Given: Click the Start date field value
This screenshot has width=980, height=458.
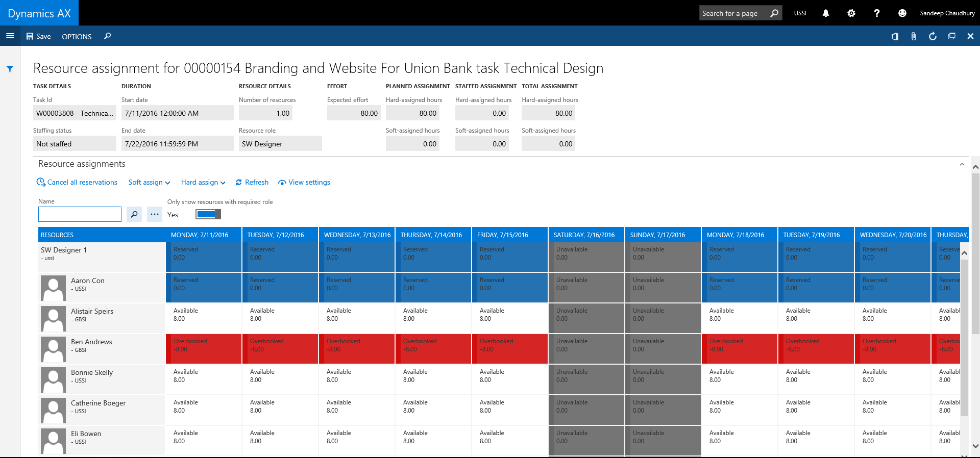Looking at the screenshot, I should [x=178, y=113].
